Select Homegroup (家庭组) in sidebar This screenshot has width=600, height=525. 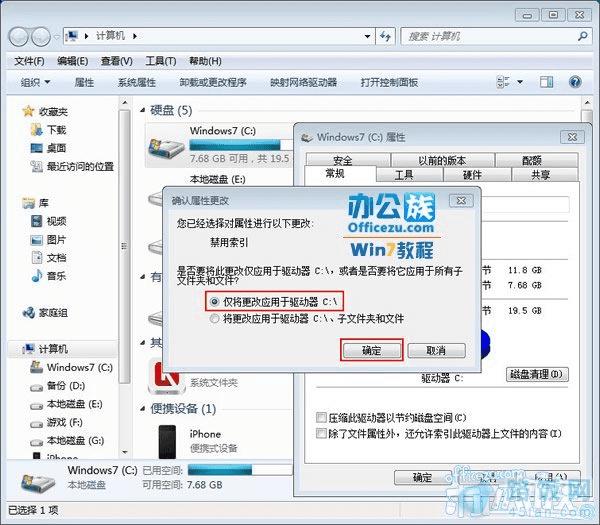click(45, 313)
